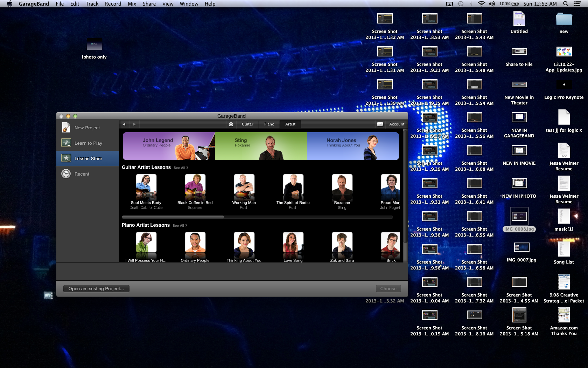Select Lesson Store sidebar item
Viewport: 588px width, 368px height.
coord(87,159)
